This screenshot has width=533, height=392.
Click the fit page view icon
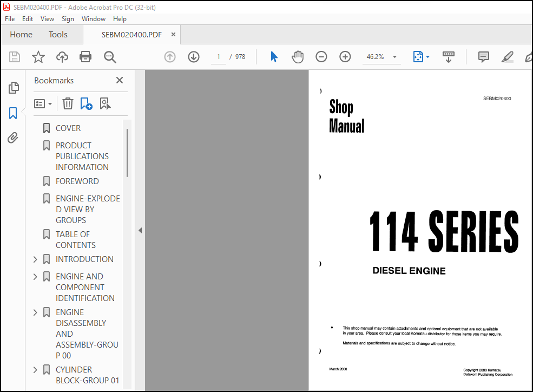tap(418, 57)
